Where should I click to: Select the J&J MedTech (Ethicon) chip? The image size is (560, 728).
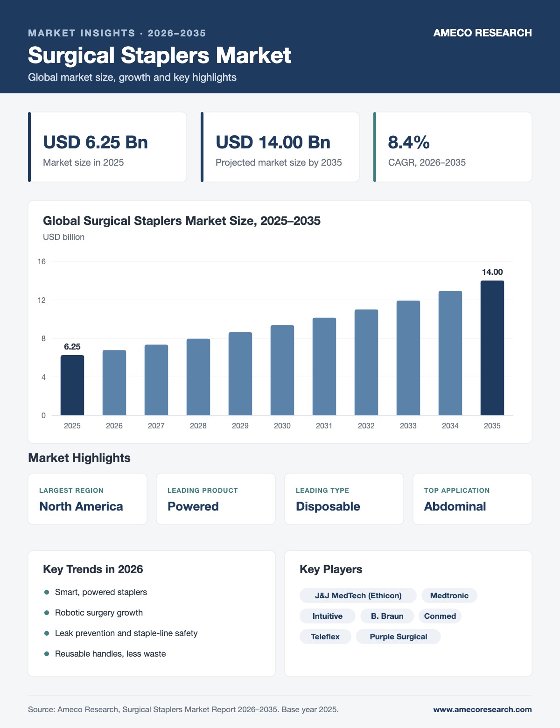coord(358,595)
